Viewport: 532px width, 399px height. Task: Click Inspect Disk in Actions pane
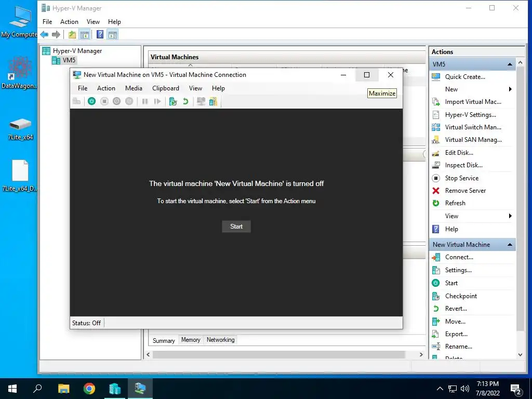tap(463, 165)
